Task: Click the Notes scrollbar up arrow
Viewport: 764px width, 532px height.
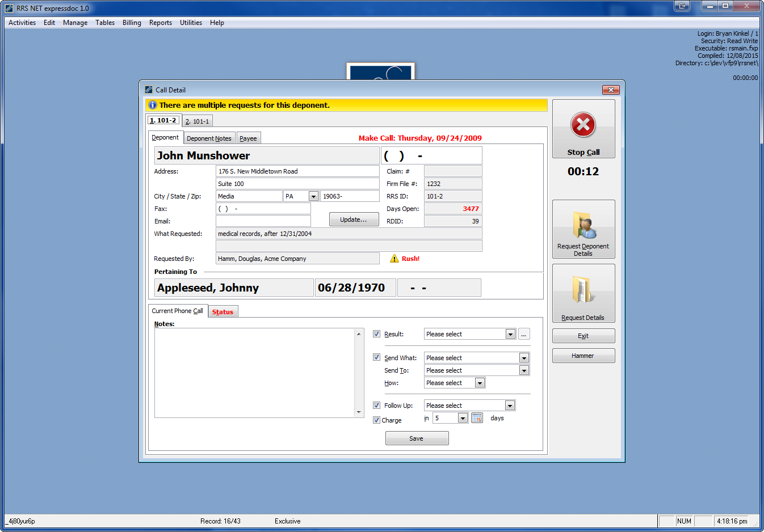Action: click(359, 333)
